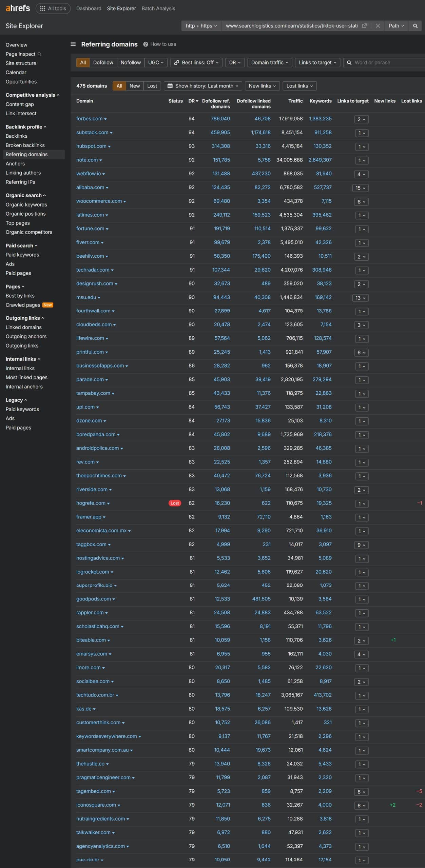Select the Nofollow filter
425x868 pixels.
(131, 62)
